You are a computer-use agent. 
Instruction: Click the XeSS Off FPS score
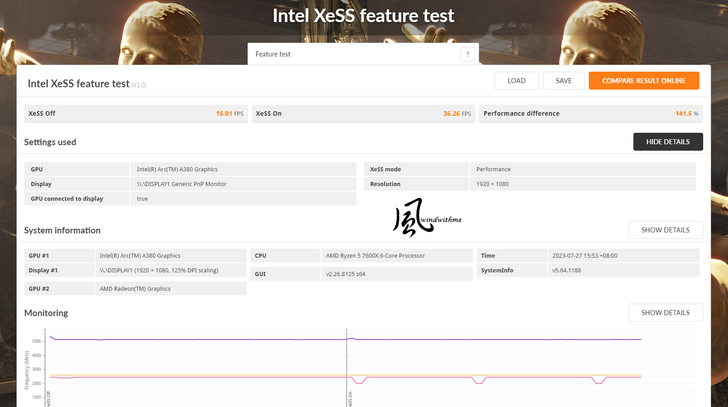point(230,114)
